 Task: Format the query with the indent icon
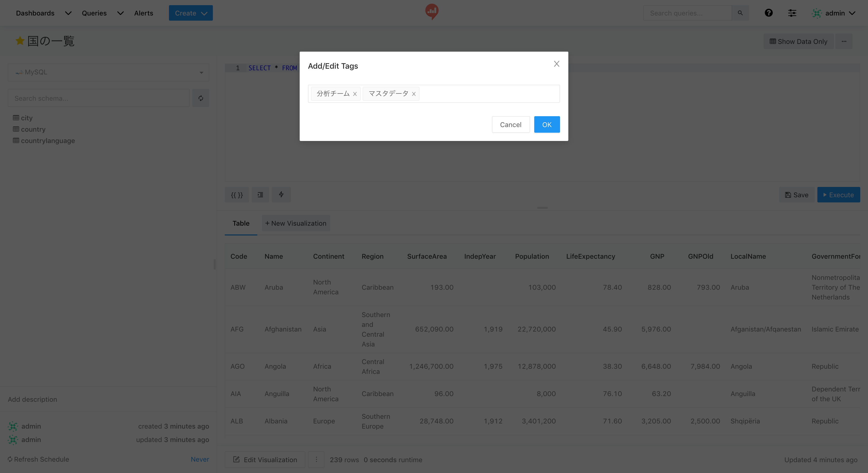(260, 195)
